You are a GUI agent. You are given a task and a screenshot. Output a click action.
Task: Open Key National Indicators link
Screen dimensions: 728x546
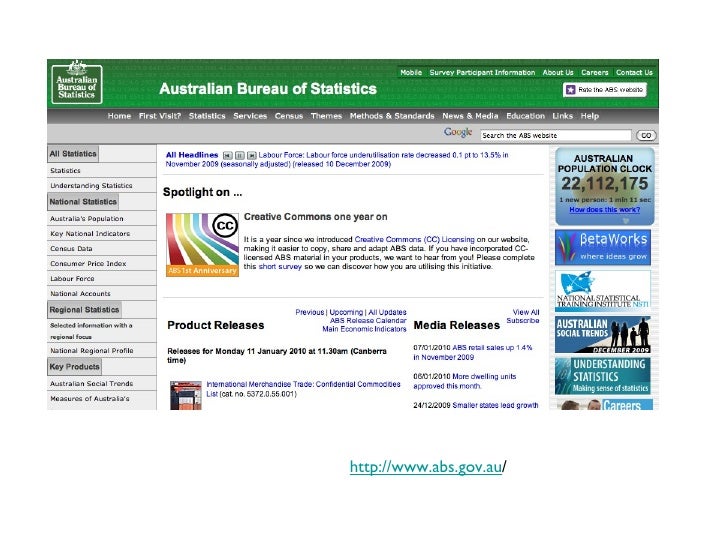tap(90, 234)
